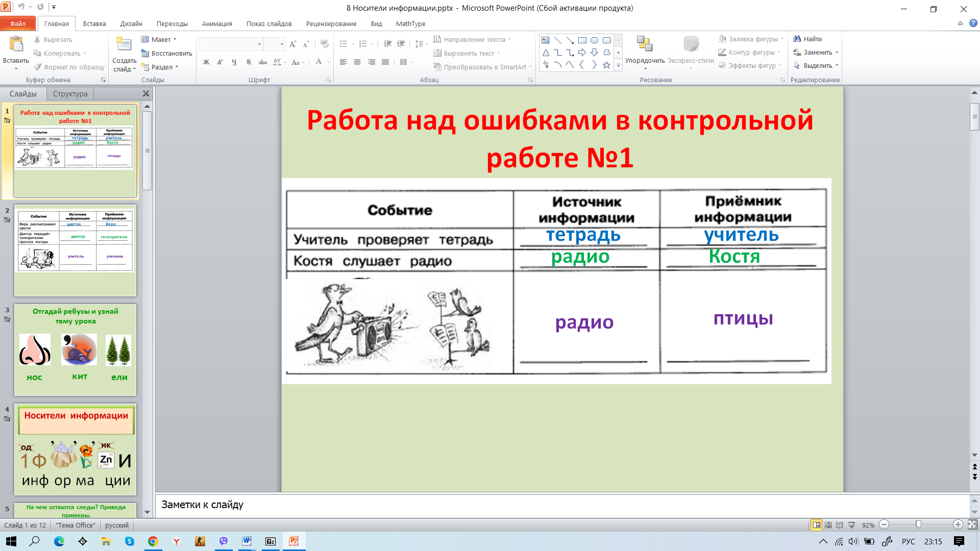Viewport: 980px width, 551px height.
Task: Click the Create slide (Создать слайд) icon
Action: point(124,45)
